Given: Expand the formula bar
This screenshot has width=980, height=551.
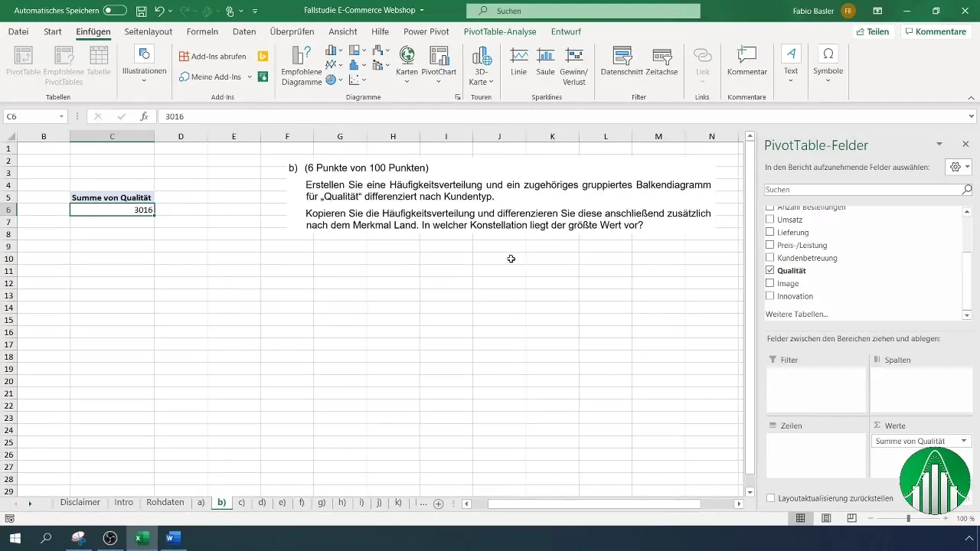Looking at the screenshot, I should point(972,116).
